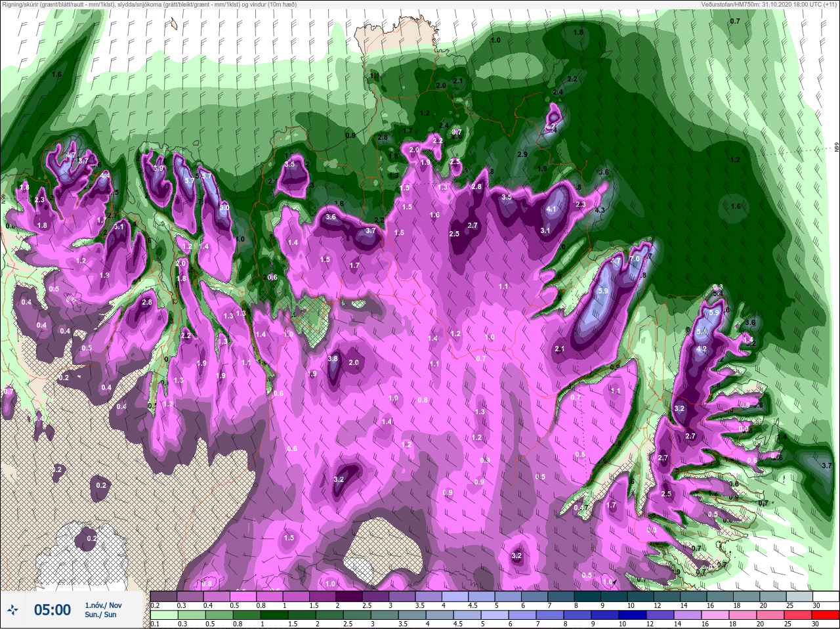Select the pink snow swatch between 0.5 and 0.8
Screen dimensions: 840x629
coord(243,596)
